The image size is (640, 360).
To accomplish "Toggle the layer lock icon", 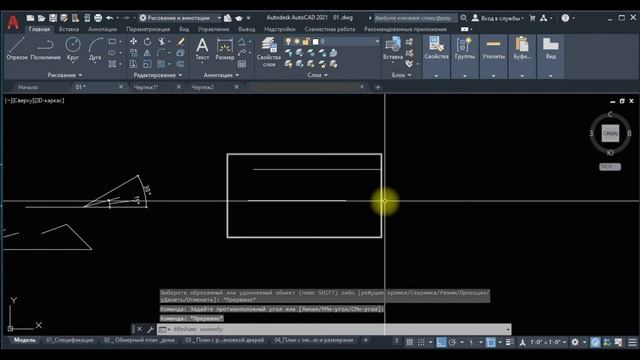I will (306, 42).
